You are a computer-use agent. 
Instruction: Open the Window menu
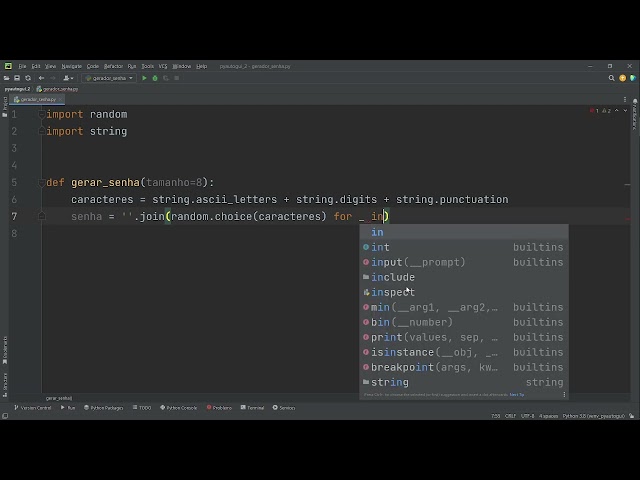(182, 66)
